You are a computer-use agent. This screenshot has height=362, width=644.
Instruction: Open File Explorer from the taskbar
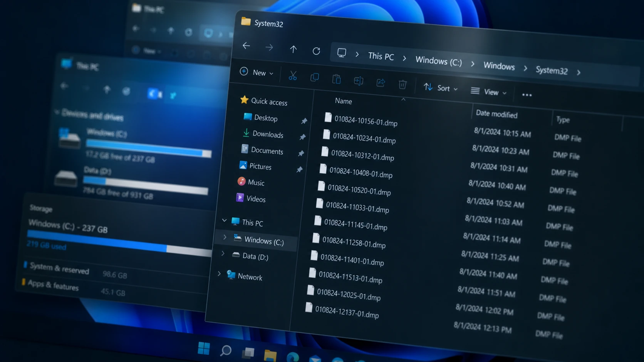[x=270, y=355]
